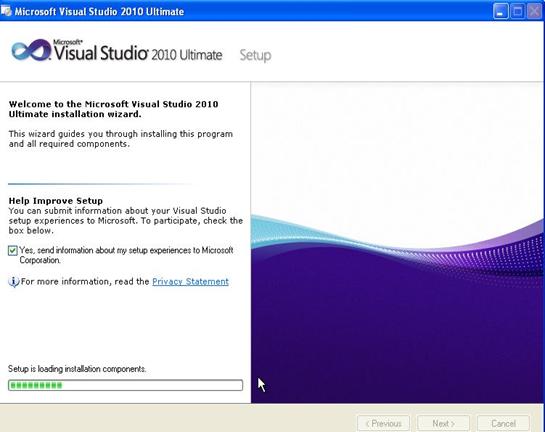Cancel the installation wizard
This screenshot has width=545, height=432.
pyautogui.click(x=503, y=423)
